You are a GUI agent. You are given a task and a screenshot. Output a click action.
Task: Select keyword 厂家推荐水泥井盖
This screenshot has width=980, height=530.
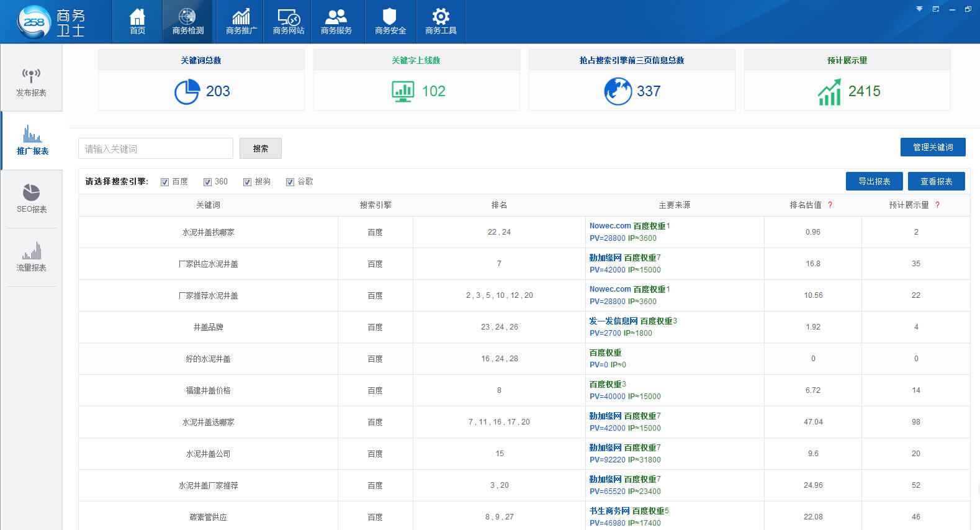[208, 295]
